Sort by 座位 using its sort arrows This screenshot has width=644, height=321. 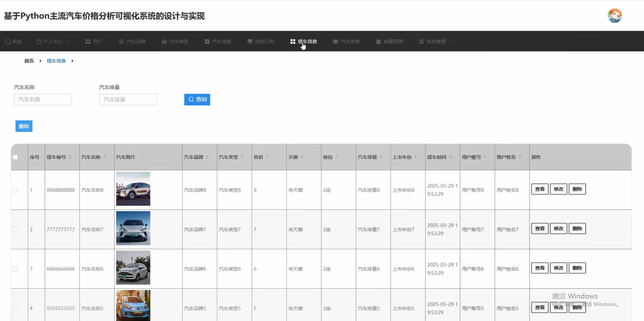[337, 157]
